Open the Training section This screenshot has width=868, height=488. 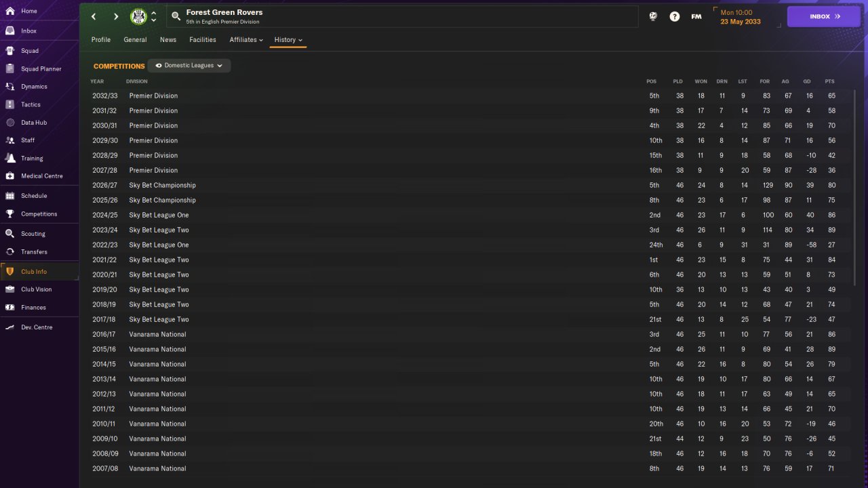point(39,158)
